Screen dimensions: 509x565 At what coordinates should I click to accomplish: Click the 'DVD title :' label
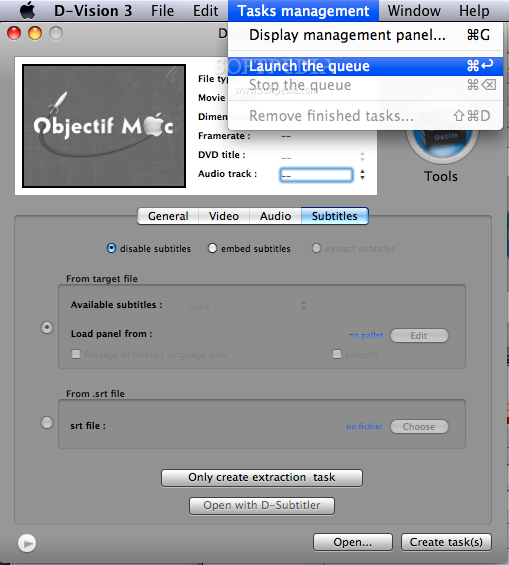222,155
